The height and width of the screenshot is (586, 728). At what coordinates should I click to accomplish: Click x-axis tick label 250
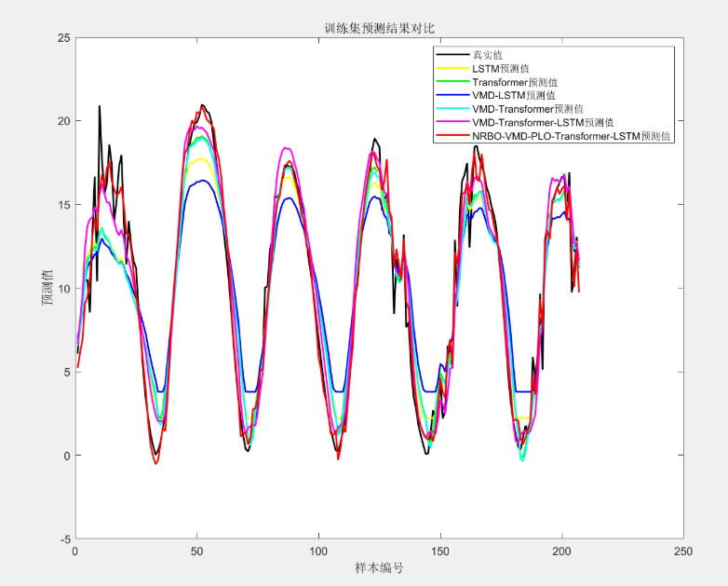[683, 552]
